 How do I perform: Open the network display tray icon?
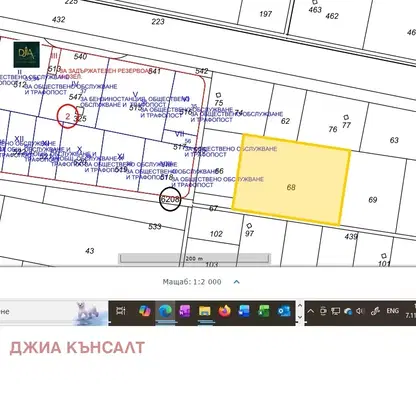335,311
